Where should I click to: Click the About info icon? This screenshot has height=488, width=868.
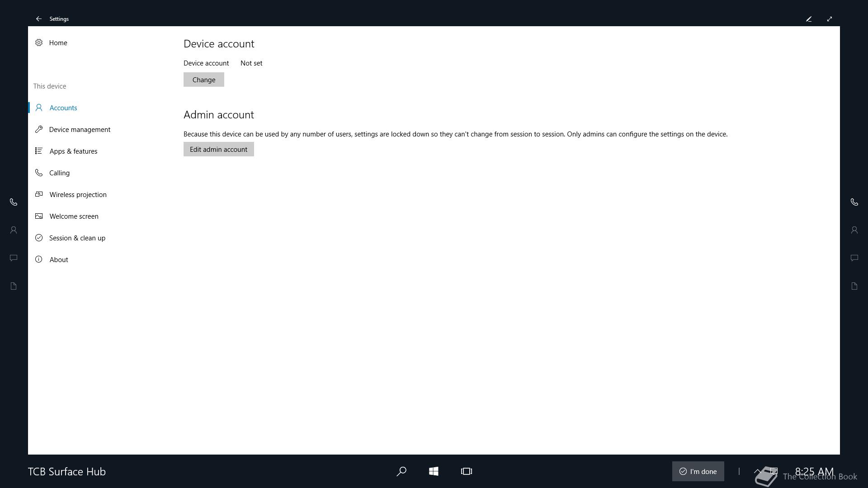(x=39, y=259)
